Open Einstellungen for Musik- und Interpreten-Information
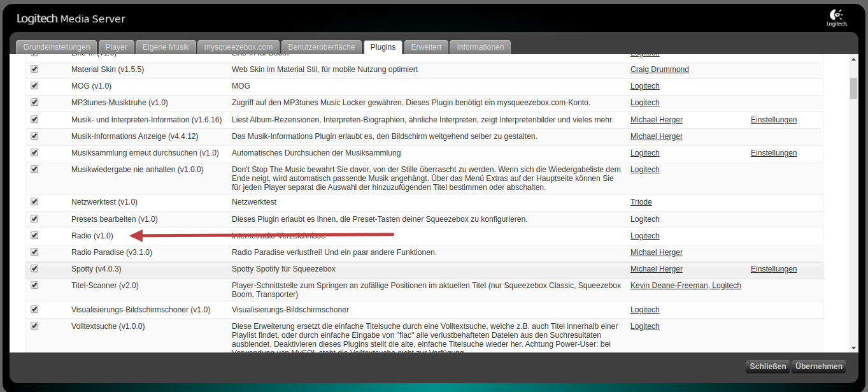Viewport: 868px width, 392px height. pyautogui.click(x=774, y=120)
